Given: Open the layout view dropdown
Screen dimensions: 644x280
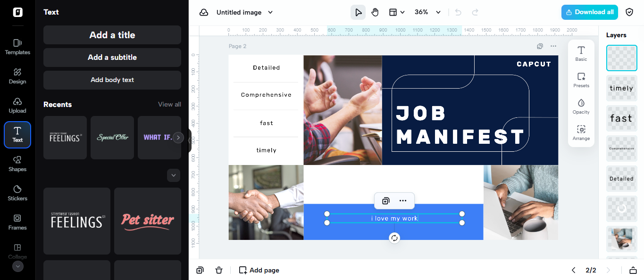Looking at the screenshot, I should click(397, 12).
